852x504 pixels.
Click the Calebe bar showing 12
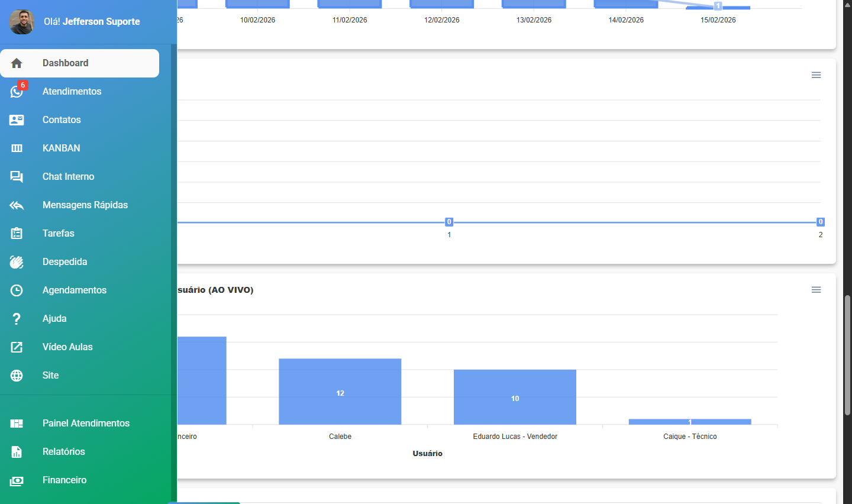[x=340, y=391]
